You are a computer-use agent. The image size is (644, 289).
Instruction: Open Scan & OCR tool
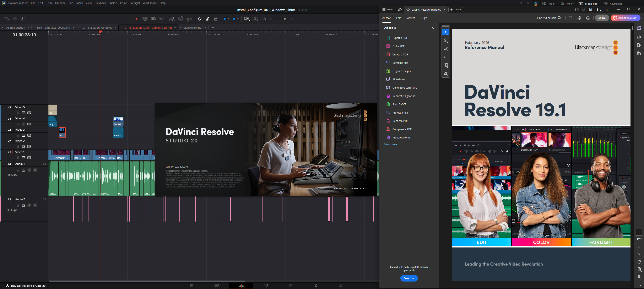pyautogui.click(x=399, y=104)
